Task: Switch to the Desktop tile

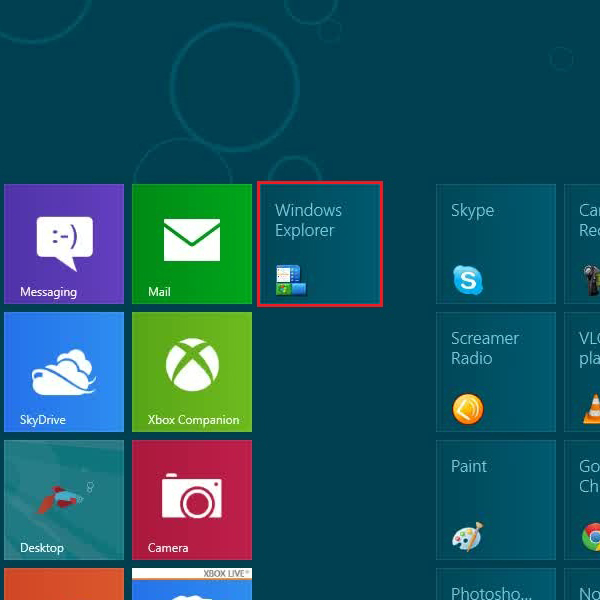Action: tap(64, 500)
